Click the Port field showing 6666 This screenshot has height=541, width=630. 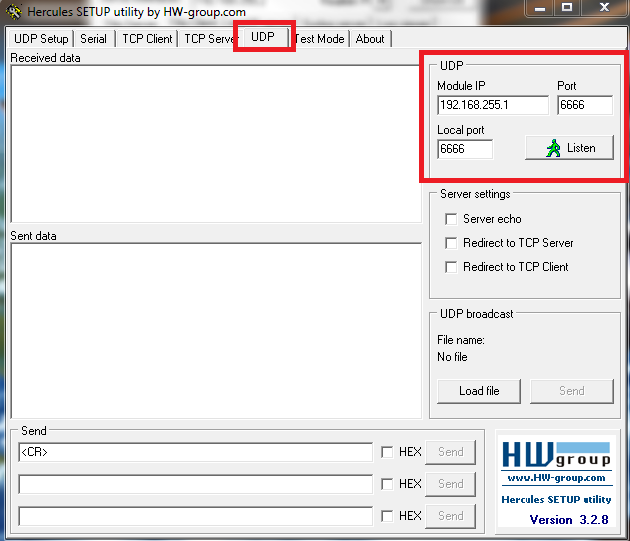[x=585, y=105]
